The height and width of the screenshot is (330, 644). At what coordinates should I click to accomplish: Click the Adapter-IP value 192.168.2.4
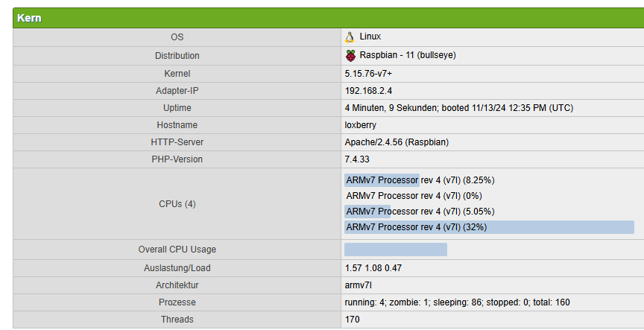[368, 90]
